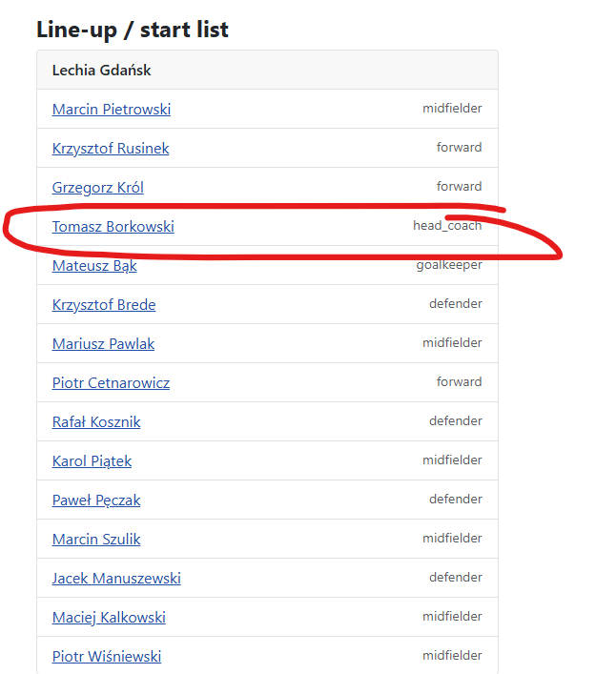Open Maciej Kalkowski profile link
Viewport: 616px width, 674px height.
[x=109, y=618]
